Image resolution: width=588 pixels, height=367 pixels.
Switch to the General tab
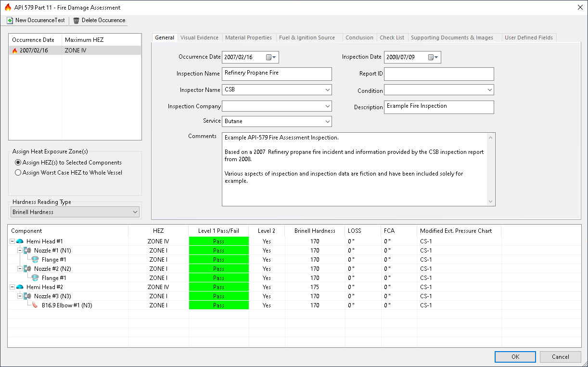pos(165,38)
